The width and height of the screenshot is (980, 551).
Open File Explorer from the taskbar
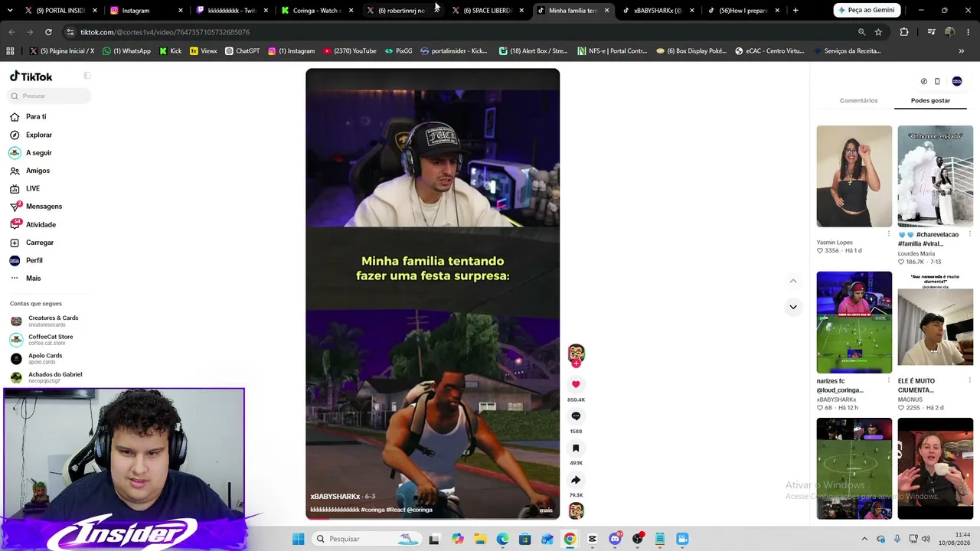[x=480, y=539]
